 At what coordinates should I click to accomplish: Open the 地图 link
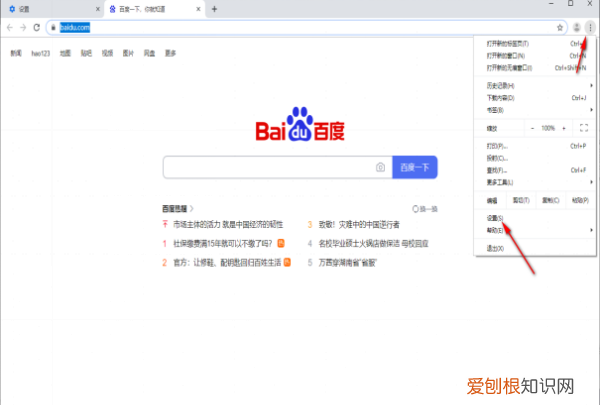65,53
